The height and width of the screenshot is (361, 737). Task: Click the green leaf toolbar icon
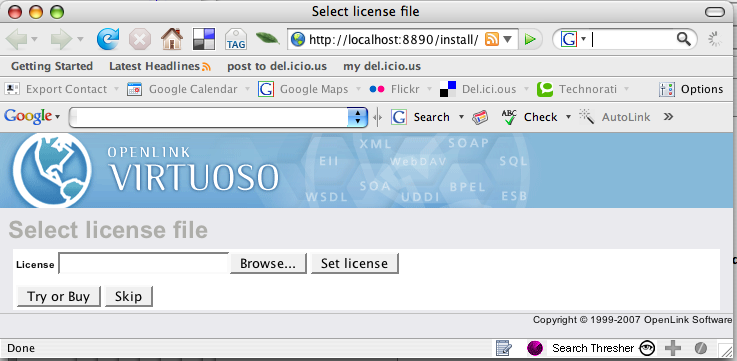click(267, 39)
